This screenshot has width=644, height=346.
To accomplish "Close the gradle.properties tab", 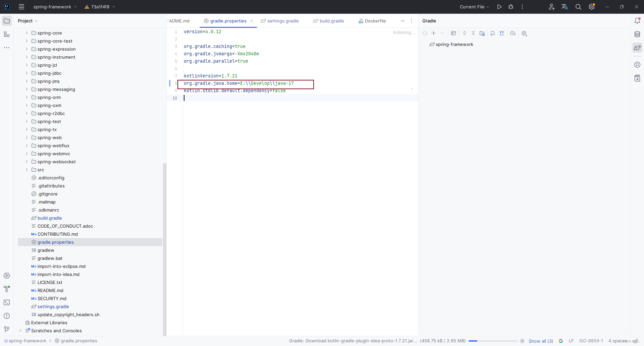I will 252,21.
